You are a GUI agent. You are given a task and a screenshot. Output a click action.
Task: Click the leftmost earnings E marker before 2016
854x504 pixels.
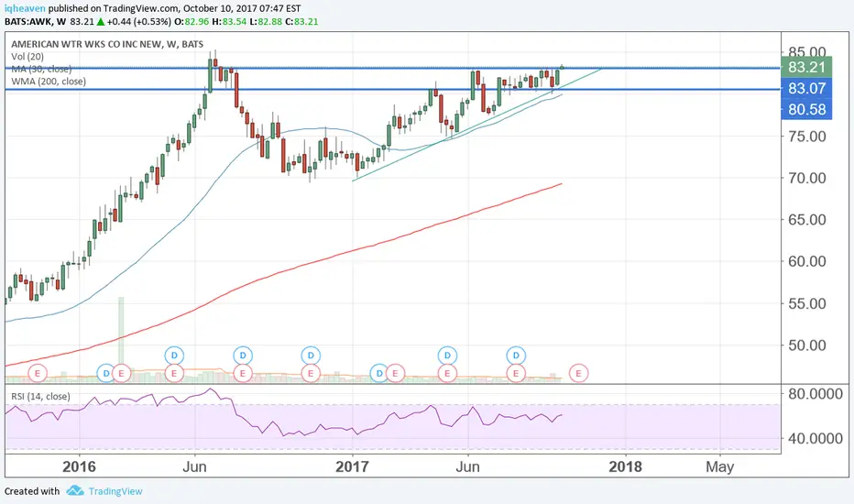(38, 373)
